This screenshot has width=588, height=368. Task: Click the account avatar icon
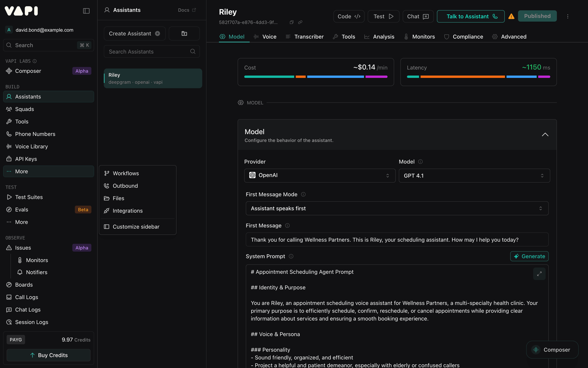(x=9, y=30)
